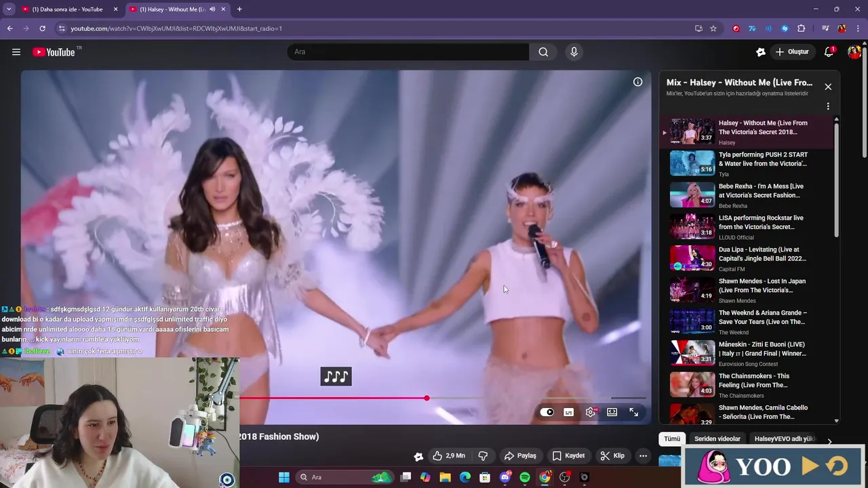Open Windows Start menu
This screenshot has height=488, width=868.
coord(284,477)
